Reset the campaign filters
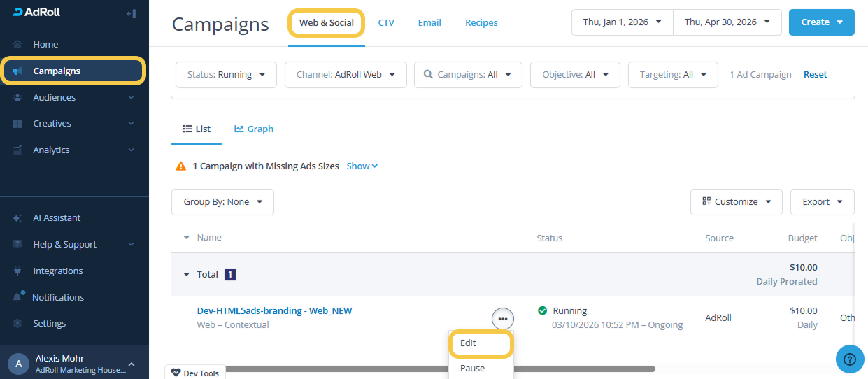868x379 pixels. [x=815, y=75]
